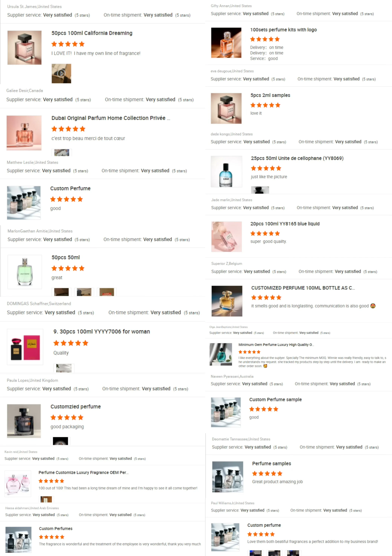View the third review photo under 50pcs 50ml
The width and height of the screenshot is (392, 556).
[x=107, y=292]
